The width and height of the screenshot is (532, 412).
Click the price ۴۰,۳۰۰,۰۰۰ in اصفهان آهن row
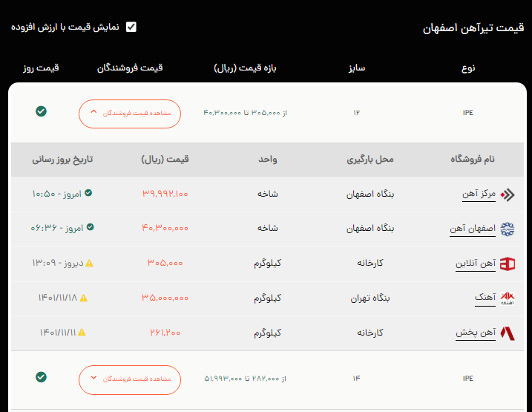click(x=165, y=228)
